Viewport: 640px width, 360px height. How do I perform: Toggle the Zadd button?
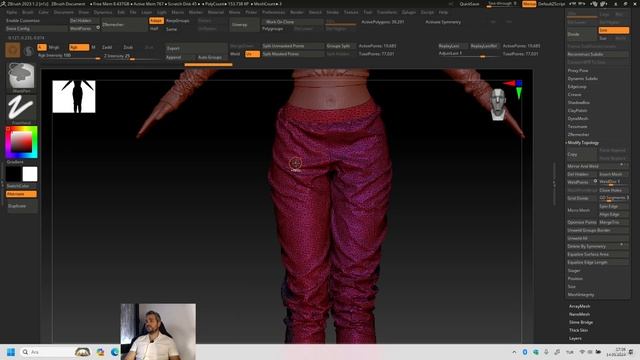[x=107, y=47]
